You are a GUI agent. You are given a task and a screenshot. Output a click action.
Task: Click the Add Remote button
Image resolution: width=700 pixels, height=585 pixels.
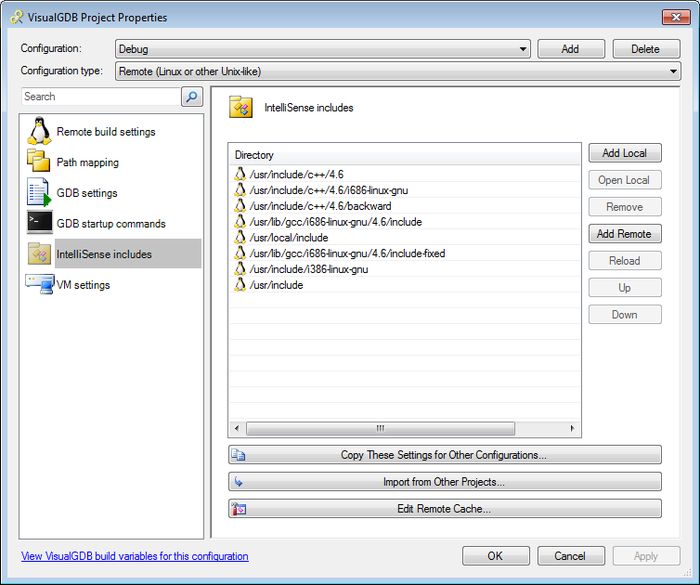tap(625, 234)
